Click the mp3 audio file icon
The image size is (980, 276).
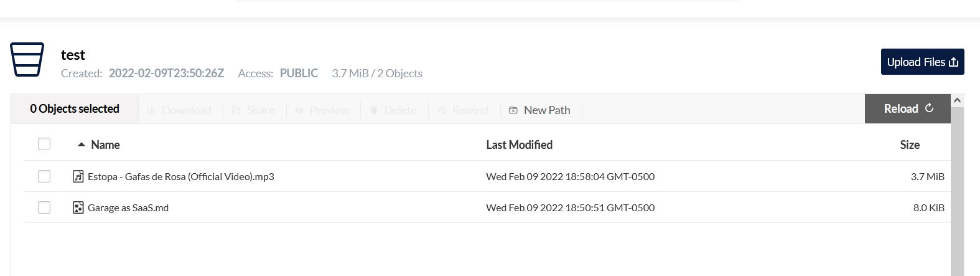click(x=78, y=176)
